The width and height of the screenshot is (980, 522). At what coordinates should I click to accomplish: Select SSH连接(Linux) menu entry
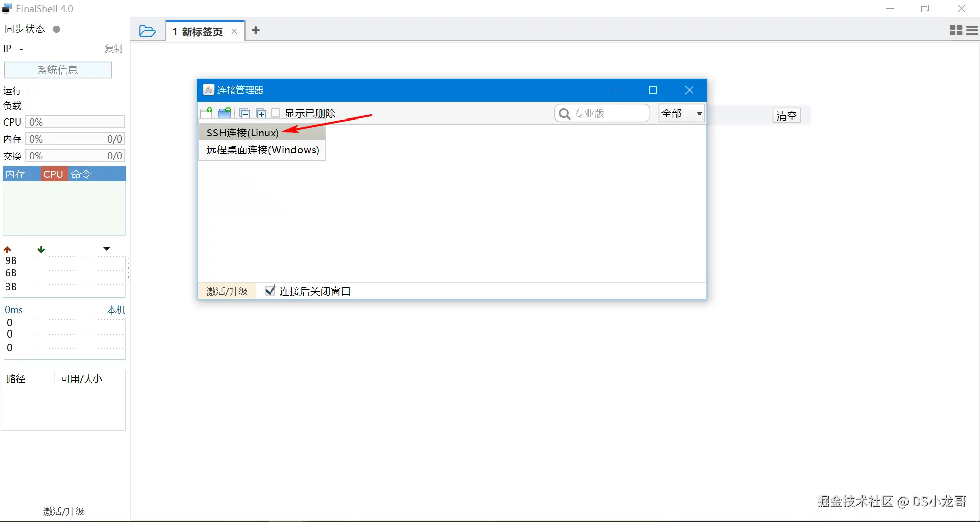[262, 133]
